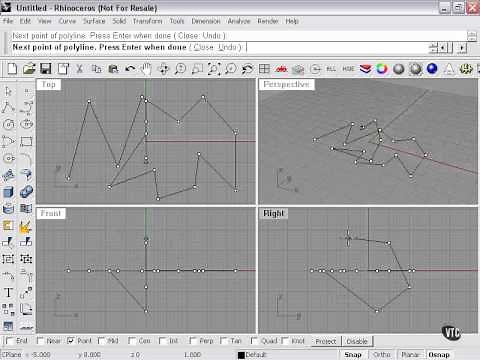This screenshot has width=480, height=360.
Task: Click the Explode tool icon
Action: [26, 226]
